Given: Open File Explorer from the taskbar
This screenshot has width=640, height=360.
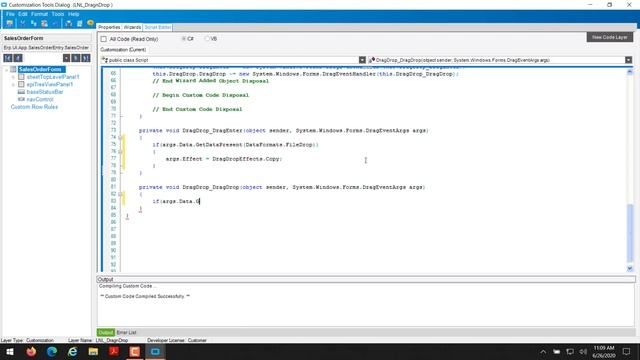Looking at the screenshot, I should pos(93,351).
